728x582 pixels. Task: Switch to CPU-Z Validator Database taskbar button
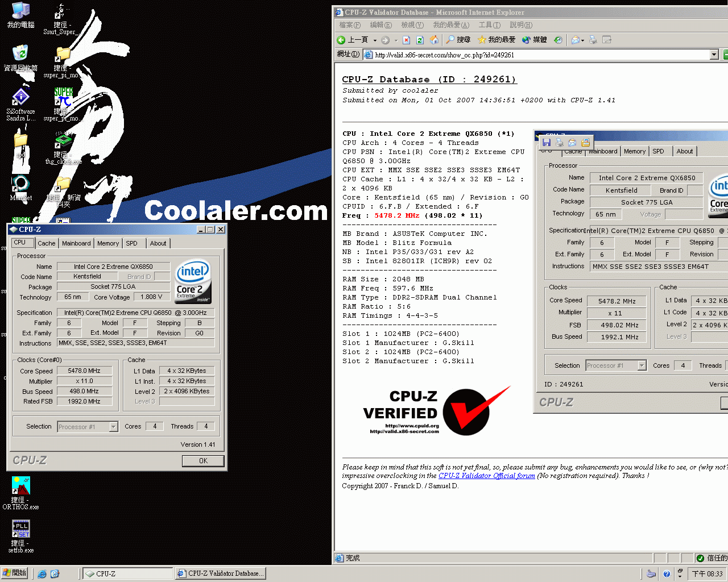click(x=220, y=574)
